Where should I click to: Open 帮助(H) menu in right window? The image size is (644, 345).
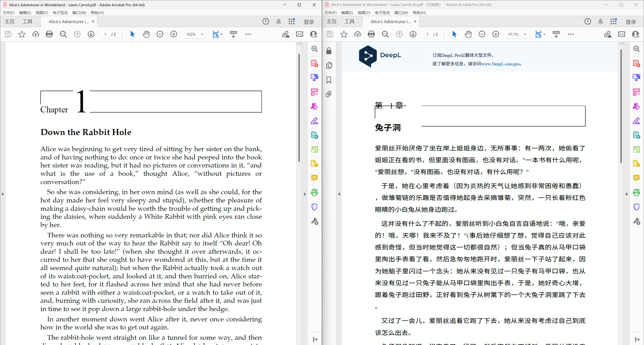point(419,13)
